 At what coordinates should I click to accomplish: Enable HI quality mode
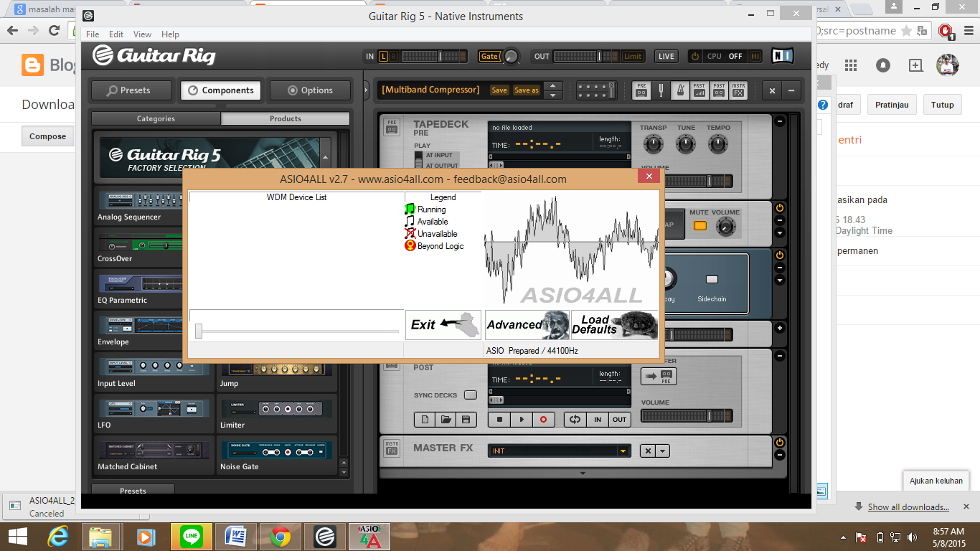(x=755, y=56)
